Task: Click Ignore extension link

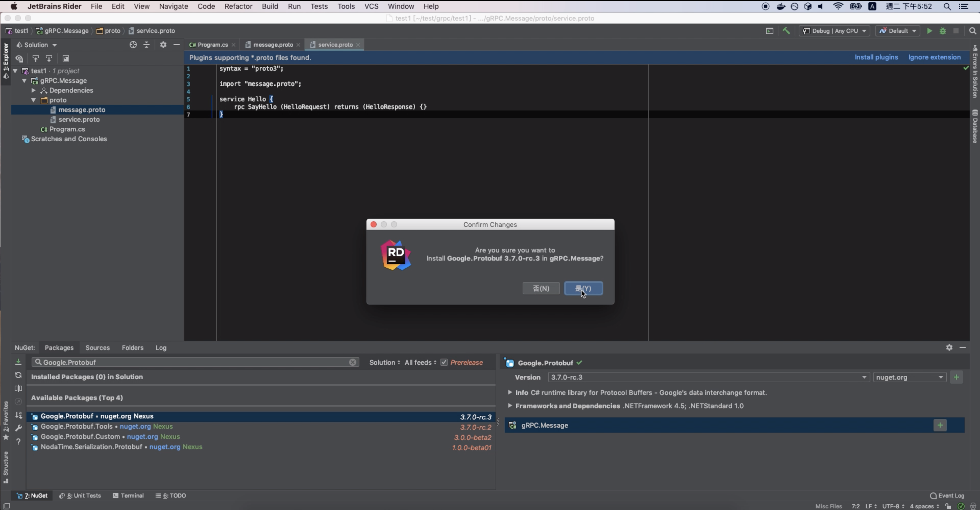Action: coord(934,57)
